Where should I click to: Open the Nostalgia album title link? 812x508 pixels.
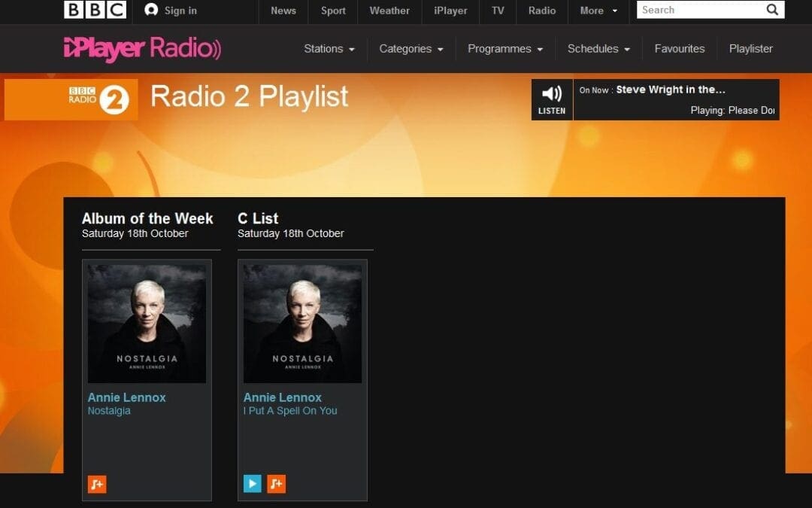pos(109,411)
